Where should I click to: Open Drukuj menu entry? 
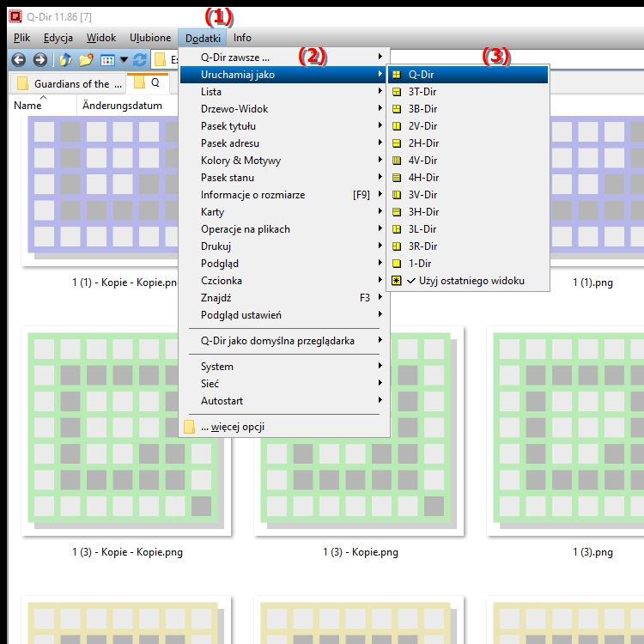coord(283,246)
